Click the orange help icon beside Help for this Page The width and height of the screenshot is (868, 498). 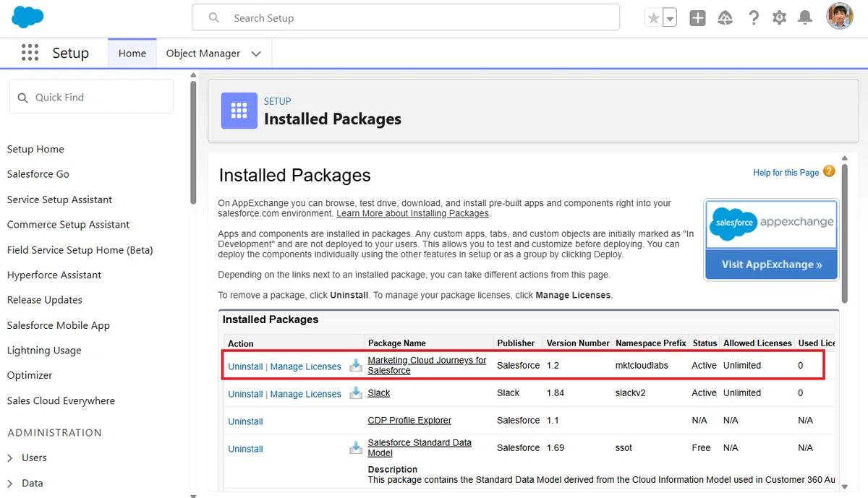(829, 171)
